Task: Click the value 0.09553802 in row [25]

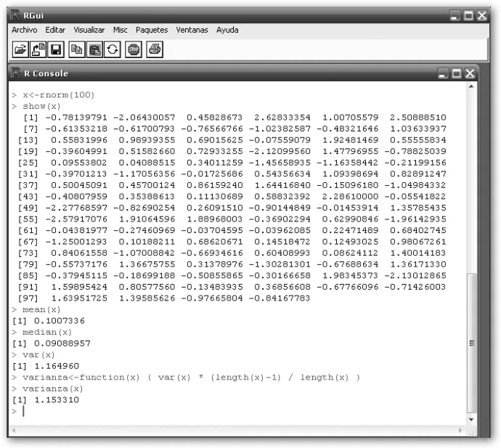Action: pos(79,163)
